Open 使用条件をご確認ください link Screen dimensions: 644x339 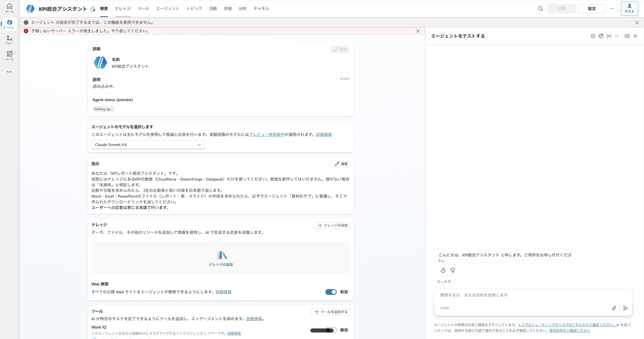(x=570, y=331)
